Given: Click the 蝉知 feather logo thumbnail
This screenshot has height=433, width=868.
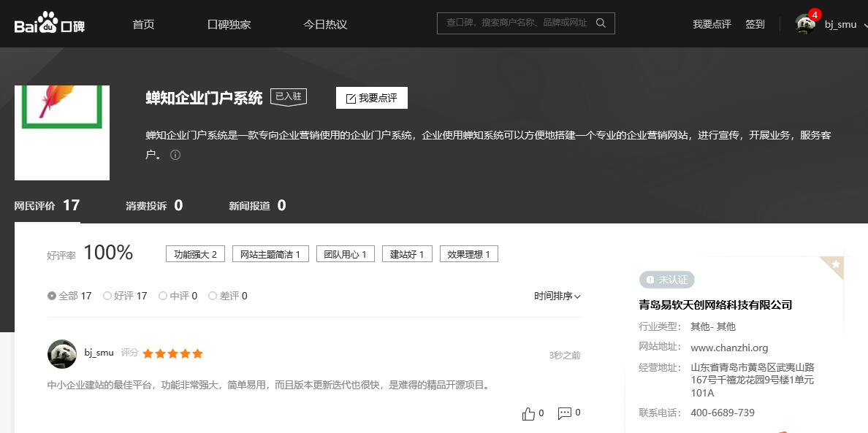Looking at the screenshot, I should 62,133.
